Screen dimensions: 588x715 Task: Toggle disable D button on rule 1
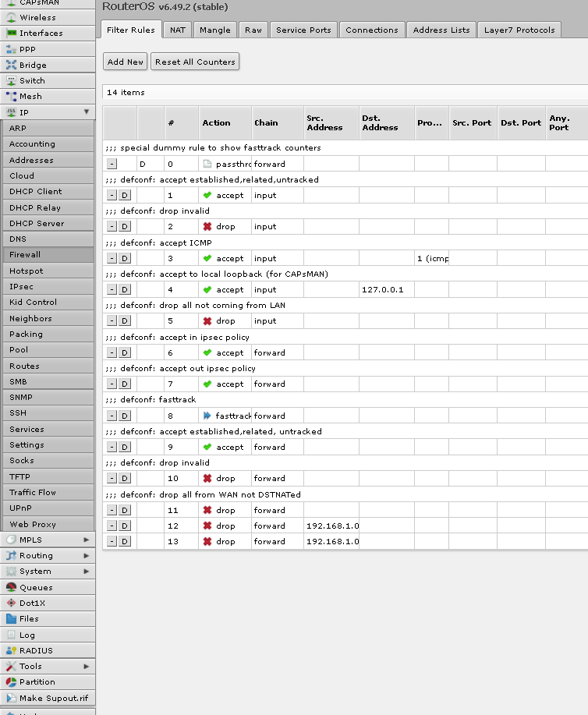125,195
